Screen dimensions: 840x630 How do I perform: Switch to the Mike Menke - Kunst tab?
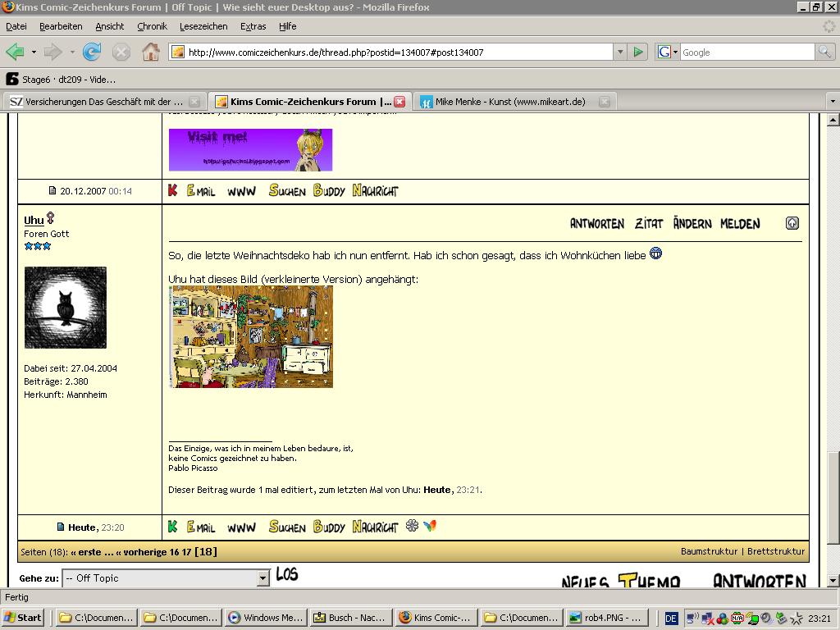pyautogui.click(x=510, y=102)
